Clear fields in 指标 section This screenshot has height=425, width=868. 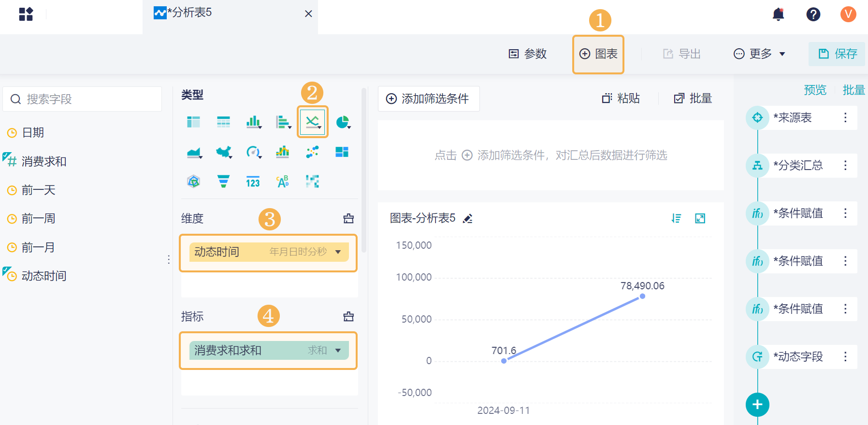click(x=348, y=316)
